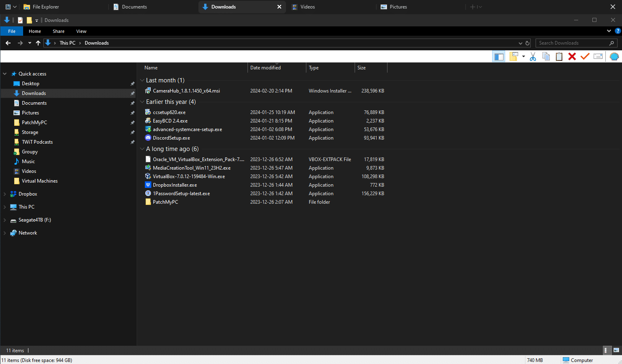
Task: Click the Paste clipboard icon
Action: point(559,57)
